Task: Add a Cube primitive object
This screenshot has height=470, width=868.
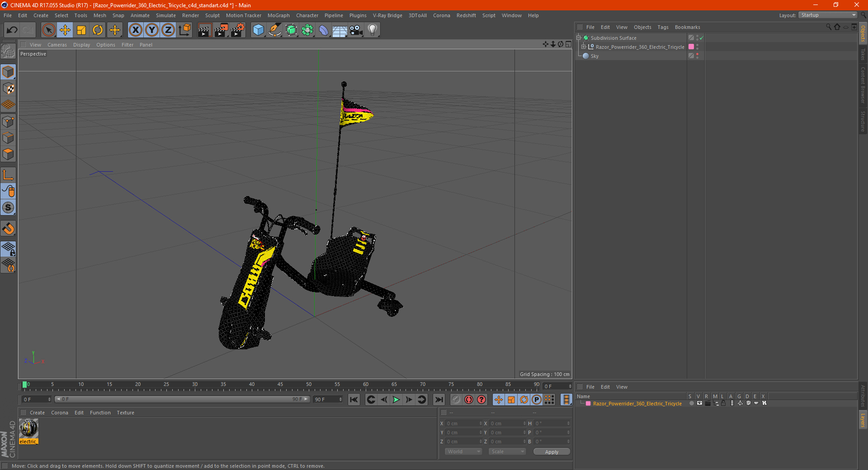Action: 258,30
